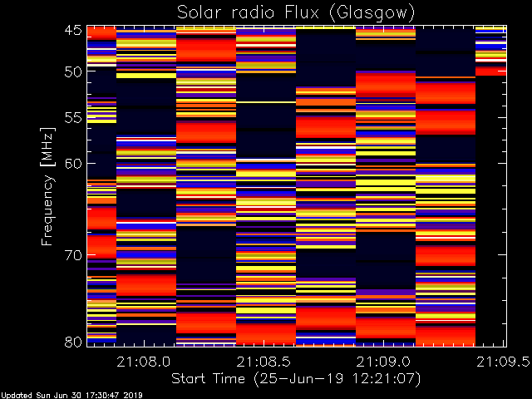Click the frequency tick label '50'
532x399 pixels.
click(x=73, y=71)
